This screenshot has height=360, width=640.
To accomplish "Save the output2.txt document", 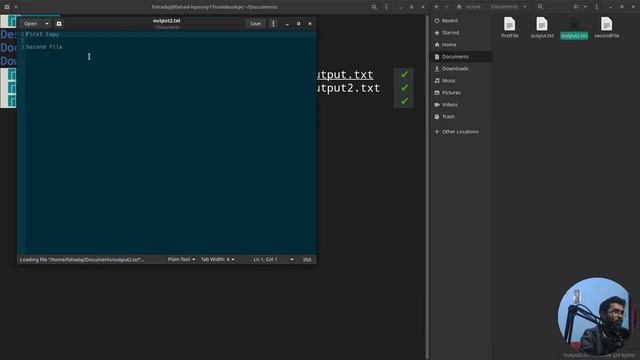I will (255, 24).
